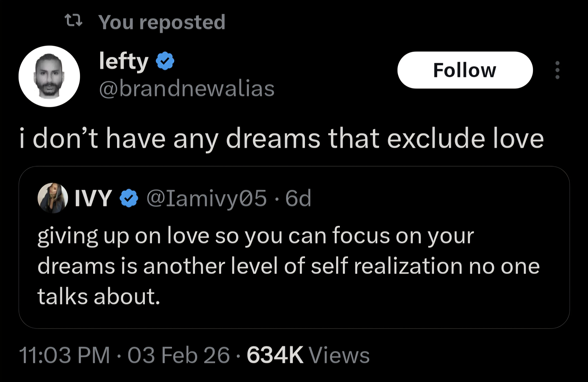Open the three-dot more options menu
The width and height of the screenshot is (588, 382).
click(x=557, y=70)
